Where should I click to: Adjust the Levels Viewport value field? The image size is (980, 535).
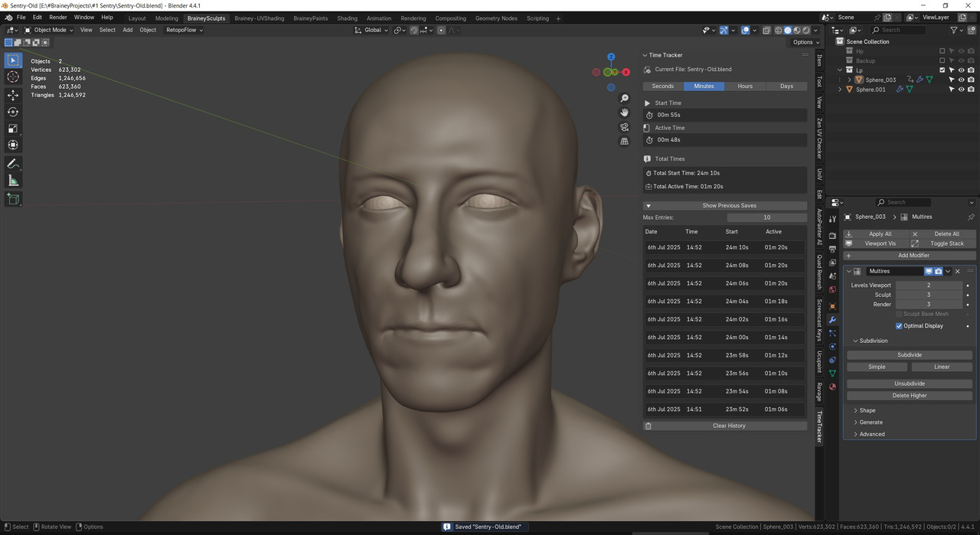click(928, 285)
